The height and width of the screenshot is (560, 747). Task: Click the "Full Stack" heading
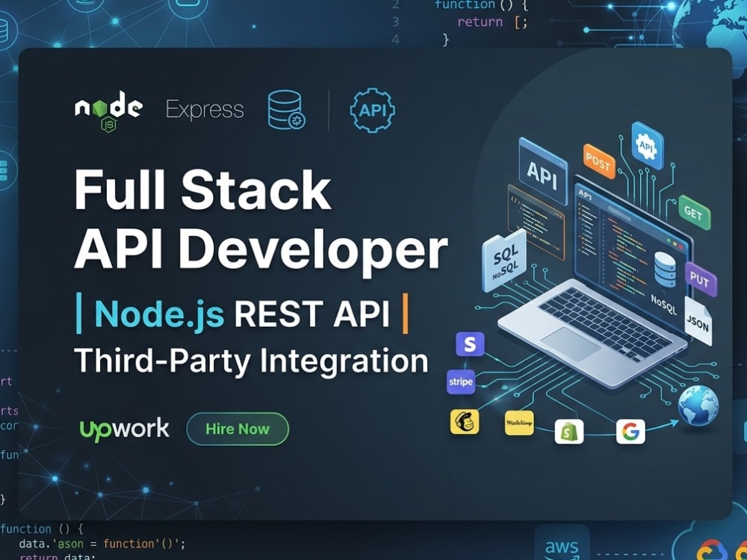coord(202,190)
